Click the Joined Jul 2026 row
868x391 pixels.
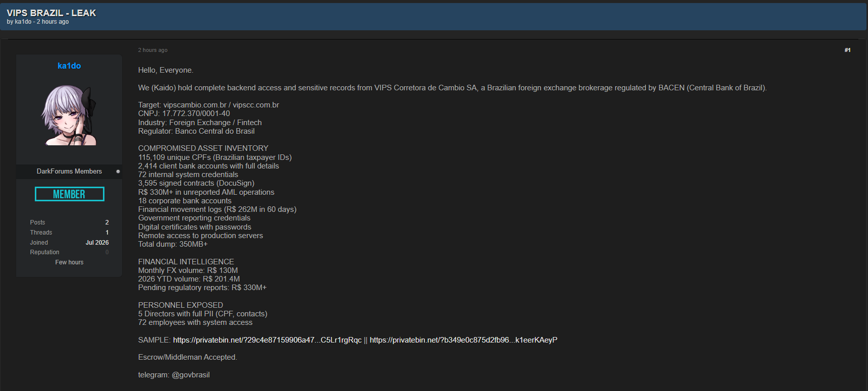[69, 243]
